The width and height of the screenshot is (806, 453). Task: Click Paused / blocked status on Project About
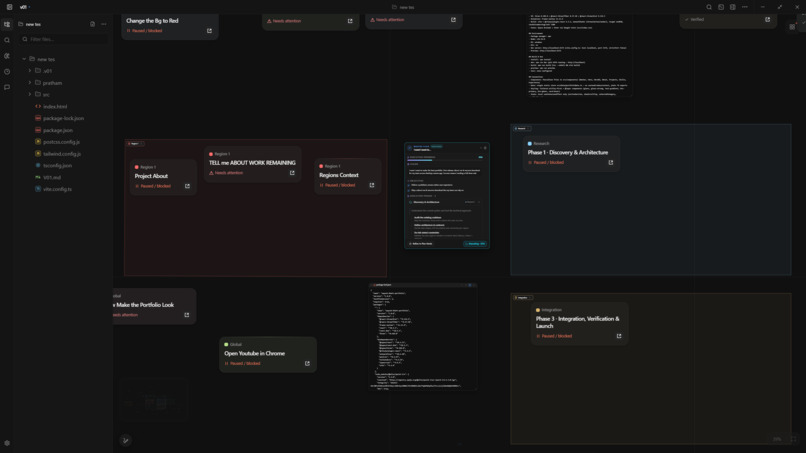coord(153,186)
